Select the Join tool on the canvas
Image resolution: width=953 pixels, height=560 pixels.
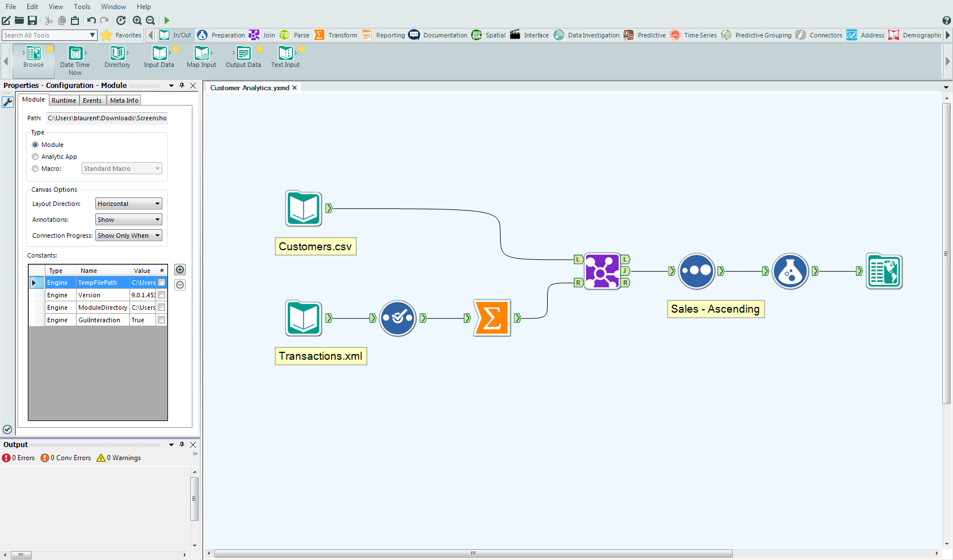pyautogui.click(x=602, y=271)
